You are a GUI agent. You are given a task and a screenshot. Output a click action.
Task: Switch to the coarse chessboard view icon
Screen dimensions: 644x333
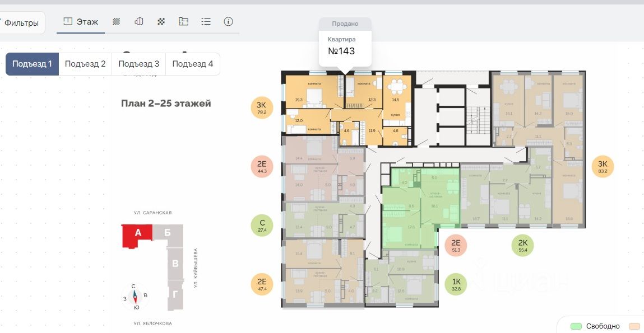pyautogui.click(x=161, y=22)
